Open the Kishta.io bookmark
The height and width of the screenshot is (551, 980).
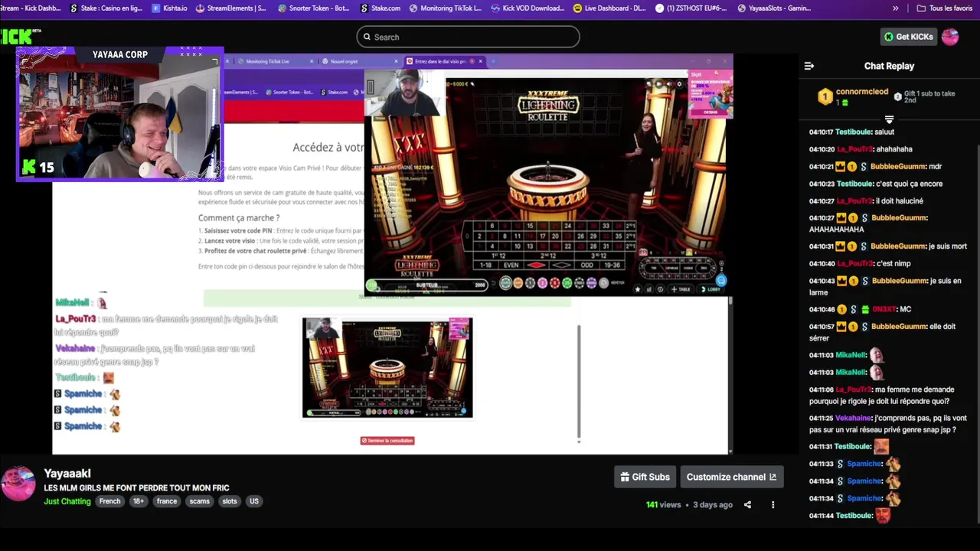[x=169, y=8]
